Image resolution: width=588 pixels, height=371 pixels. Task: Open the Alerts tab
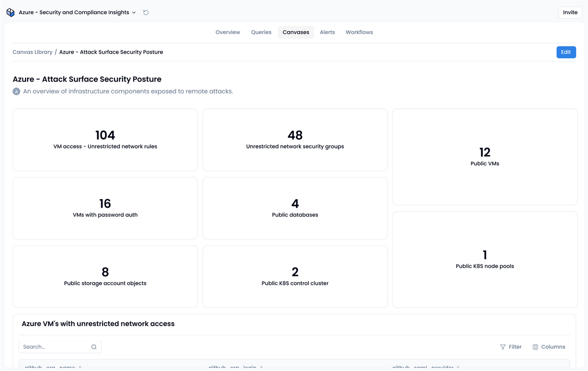pos(327,32)
